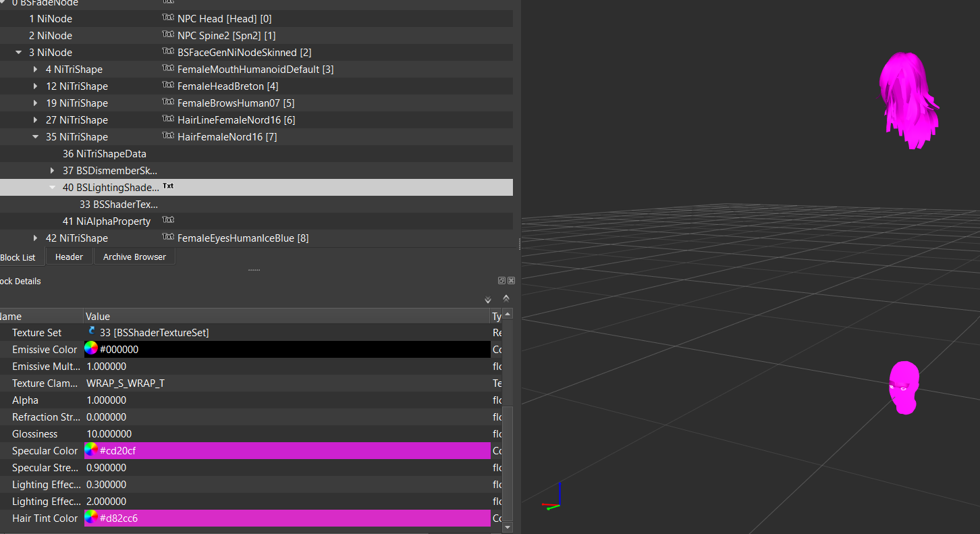
Task: Click the Txt icon beside BSFaceGenNiNodeSkinned
Action: 168,51
